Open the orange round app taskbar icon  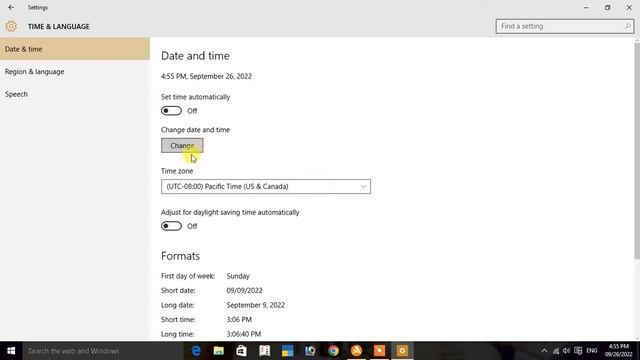point(356,351)
